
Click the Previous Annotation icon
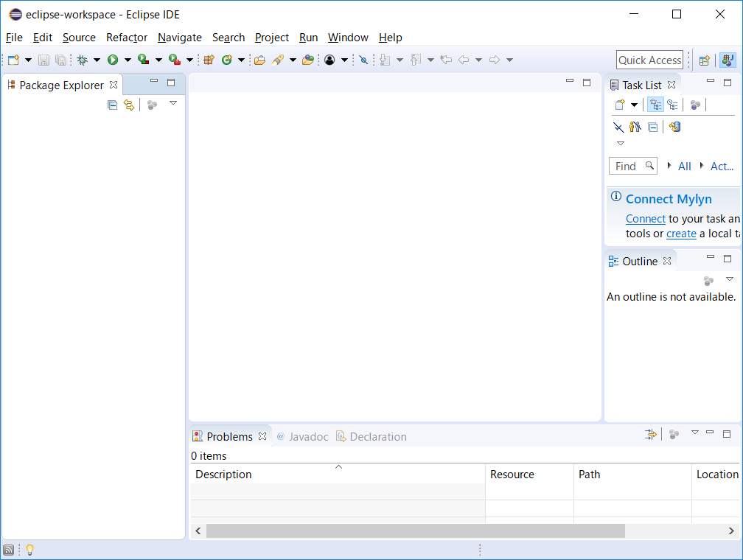tap(416, 60)
